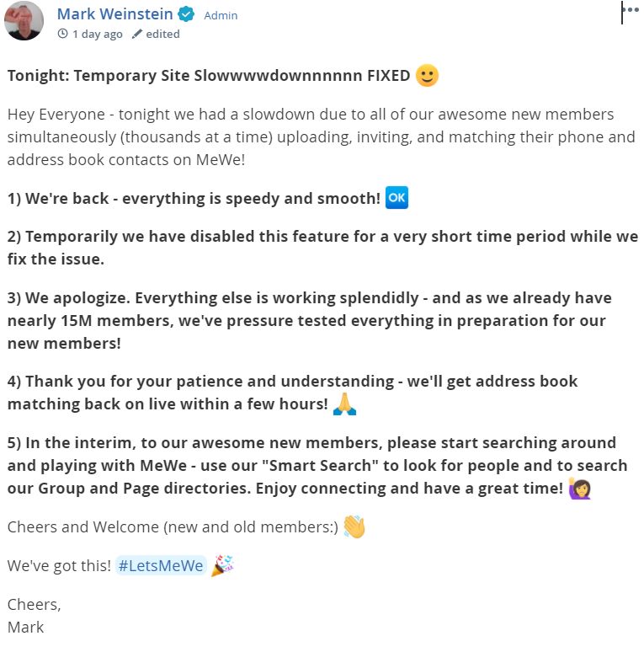This screenshot has height=652, width=644.
Task: Click the Admin label
Action: 221,16
